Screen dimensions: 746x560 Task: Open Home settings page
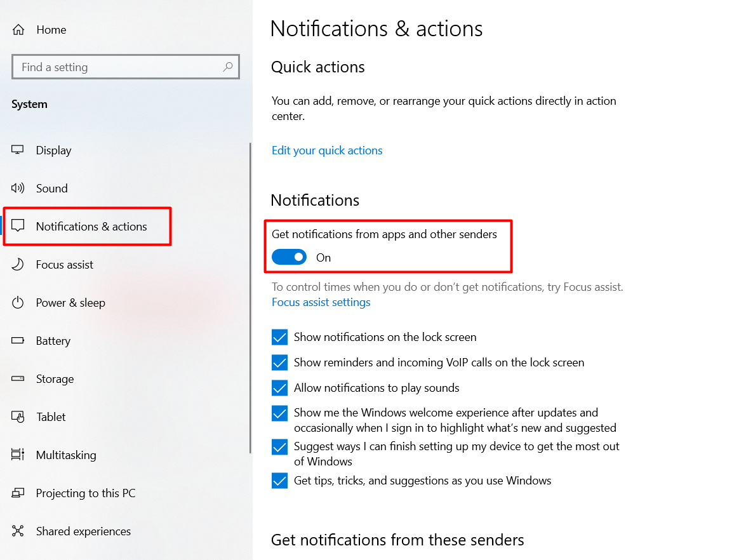click(51, 29)
